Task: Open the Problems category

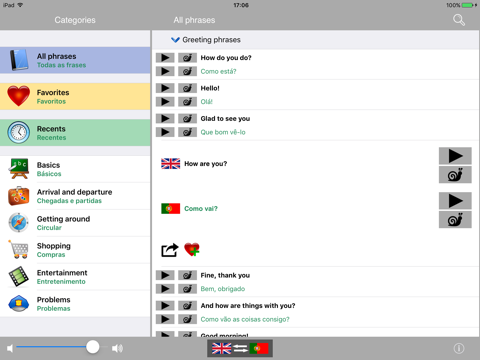Action: [x=75, y=304]
